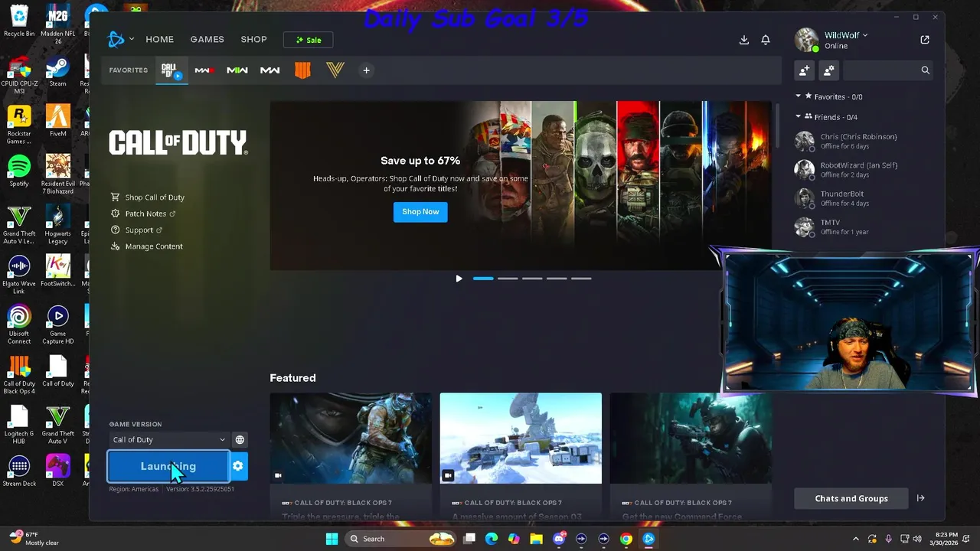Open the Command Force featured thumbnail

click(x=691, y=439)
